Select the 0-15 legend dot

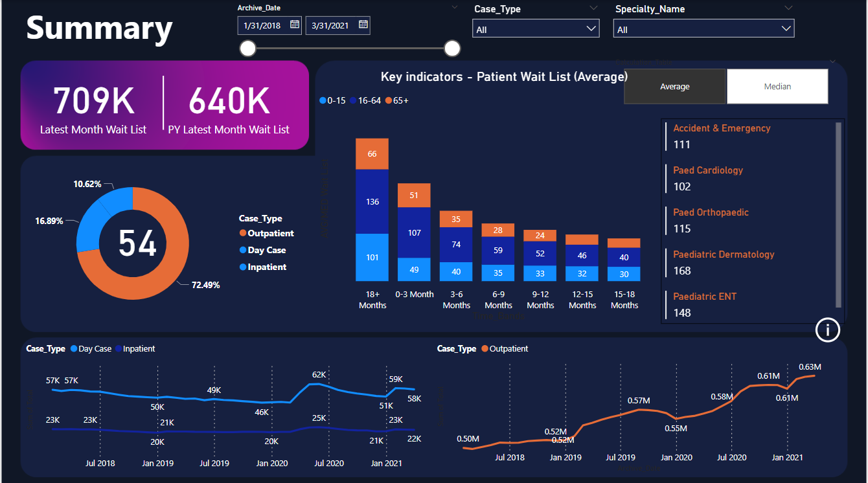click(323, 100)
